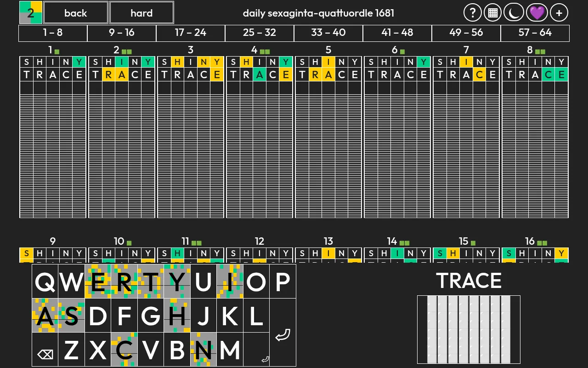
Task: Jump to boards 17 – 24 tab
Action: pyautogui.click(x=191, y=33)
